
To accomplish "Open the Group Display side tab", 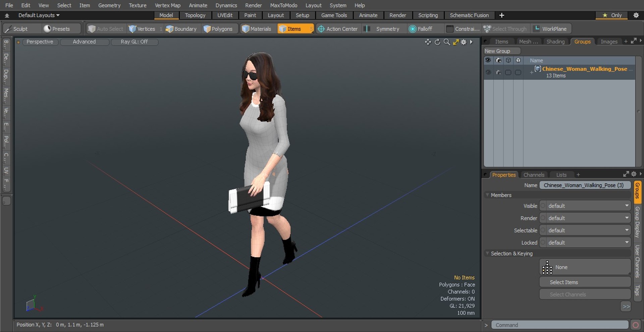I will 637,222.
